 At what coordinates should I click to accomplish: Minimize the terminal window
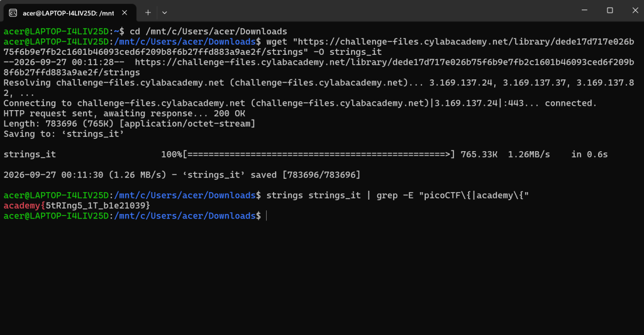(584, 10)
